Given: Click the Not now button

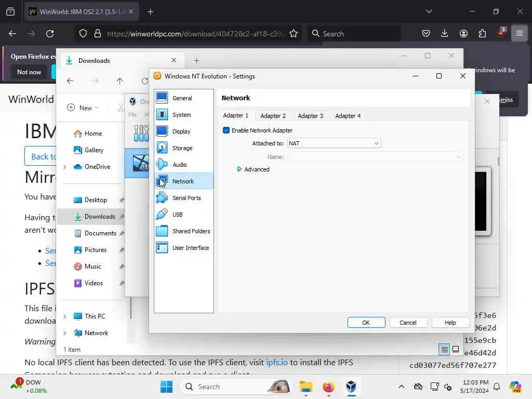Looking at the screenshot, I should pyautogui.click(x=29, y=72).
